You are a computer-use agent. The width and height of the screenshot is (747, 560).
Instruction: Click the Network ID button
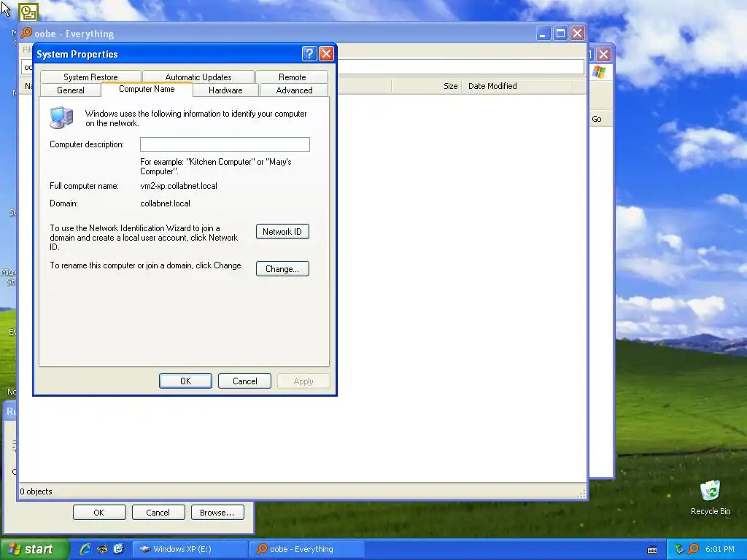click(282, 231)
